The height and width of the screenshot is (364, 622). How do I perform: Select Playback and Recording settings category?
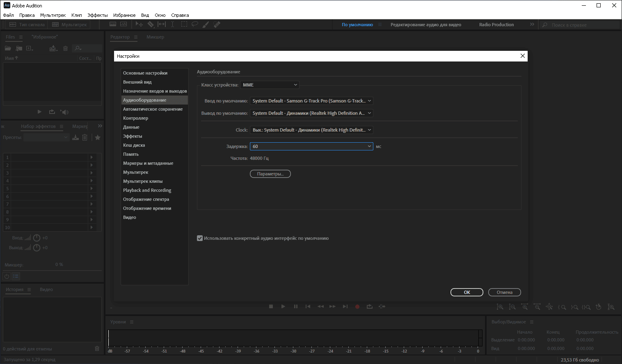point(147,190)
